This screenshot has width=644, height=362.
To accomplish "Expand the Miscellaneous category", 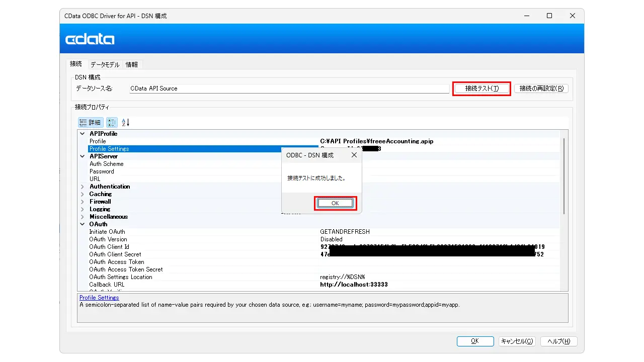I will click(x=83, y=217).
